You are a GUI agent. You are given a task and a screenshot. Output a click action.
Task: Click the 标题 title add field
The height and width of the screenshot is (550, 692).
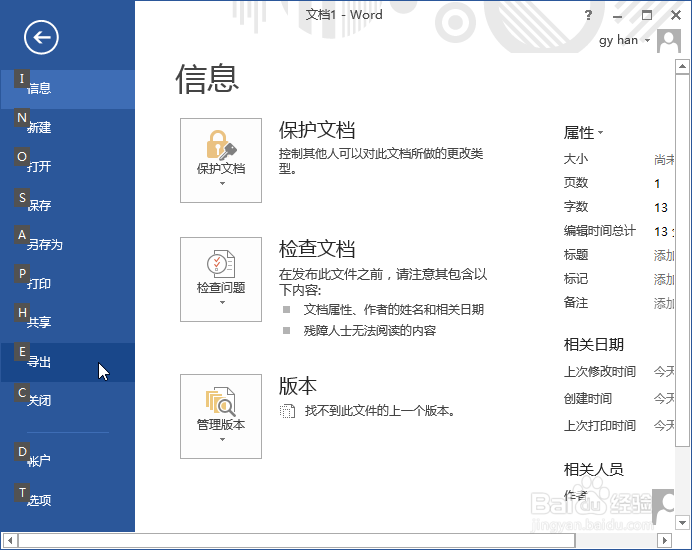tap(664, 255)
